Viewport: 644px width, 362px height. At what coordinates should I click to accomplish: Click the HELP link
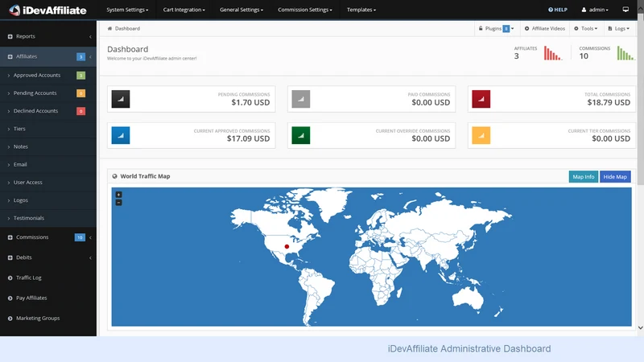coord(557,10)
